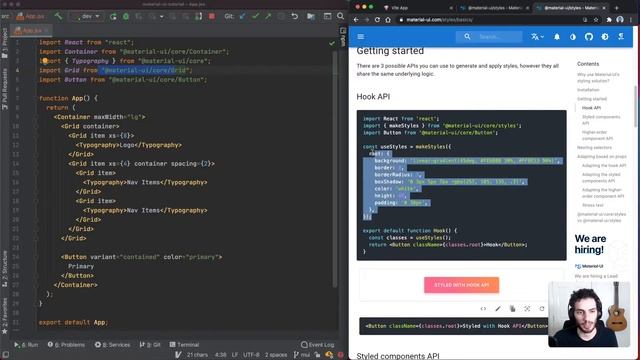The width and height of the screenshot is (640, 360).
Task: Click the Build hammer icon in IDE toolbar
Action: click(x=58, y=16)
